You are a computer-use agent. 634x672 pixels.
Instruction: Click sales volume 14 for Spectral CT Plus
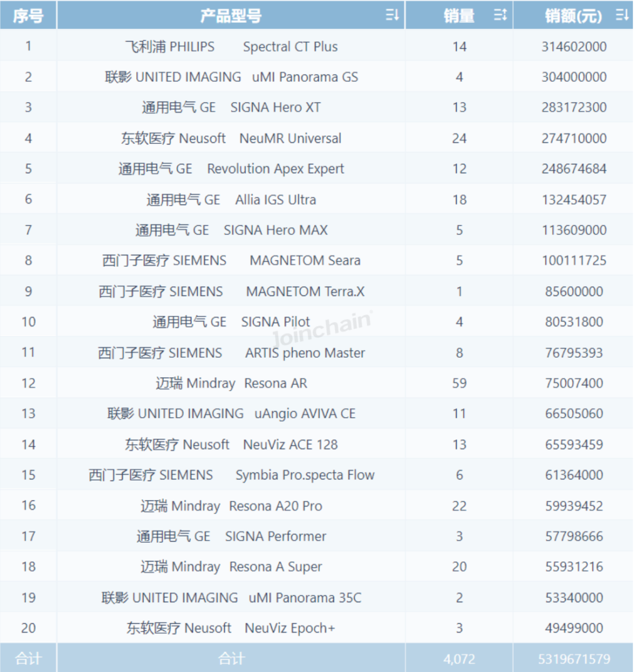click(459, 46)
